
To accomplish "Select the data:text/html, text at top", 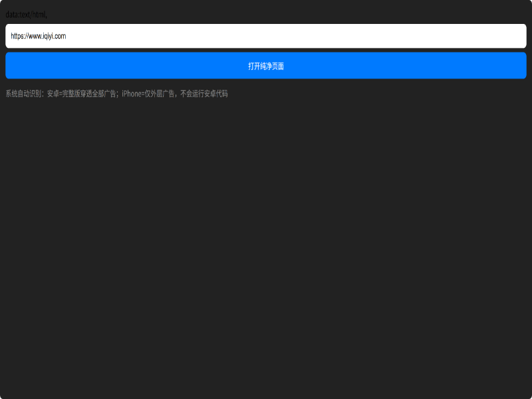I will pos(26,15).
